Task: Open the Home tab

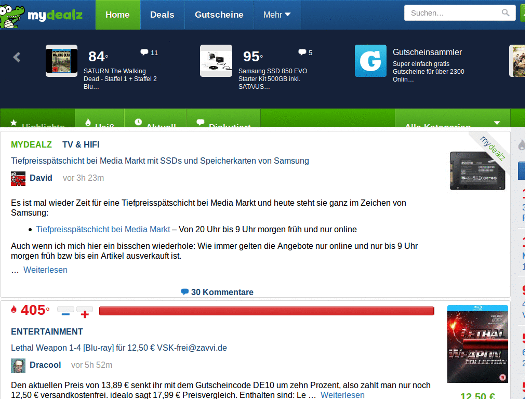Action: pos(118,15)
